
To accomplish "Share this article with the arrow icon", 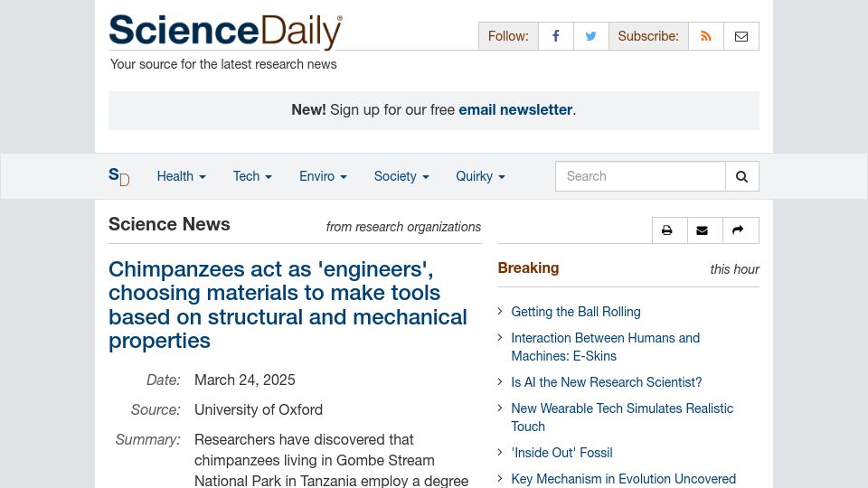I will (738, 230).
